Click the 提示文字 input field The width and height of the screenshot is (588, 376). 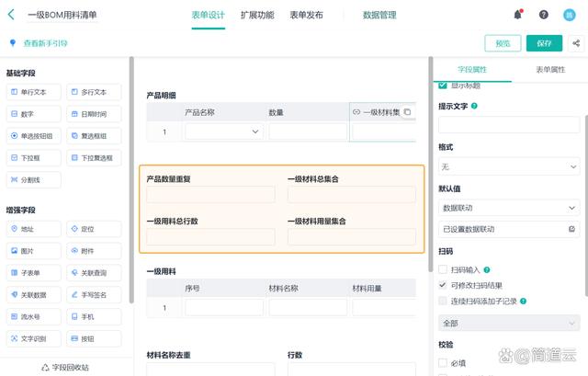click(509, 125)
